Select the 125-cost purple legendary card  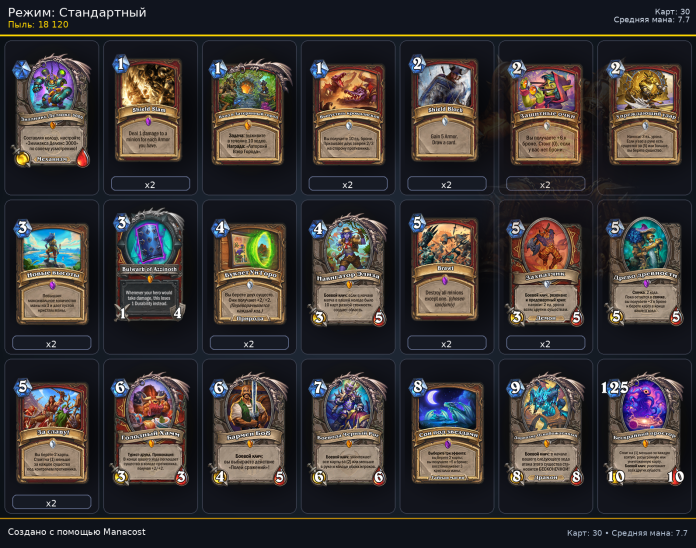point(644,430)
